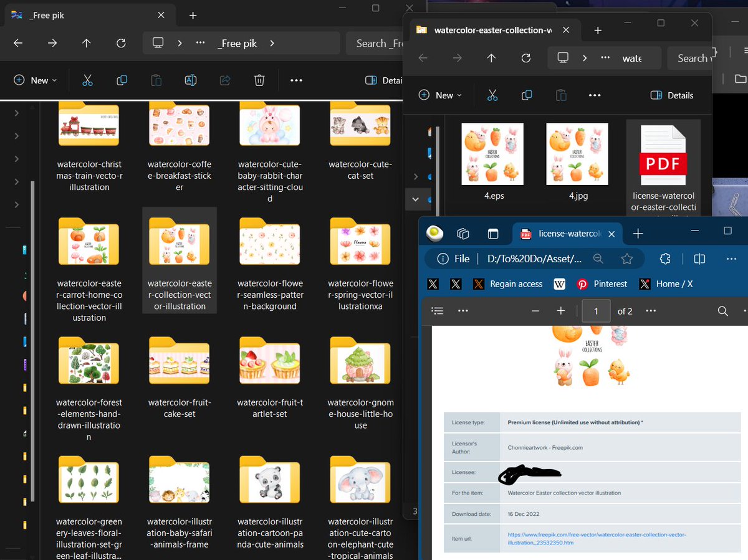Click the license-watercolor PDF tab in Edge
748x560 pixels.
click(567, 234)
